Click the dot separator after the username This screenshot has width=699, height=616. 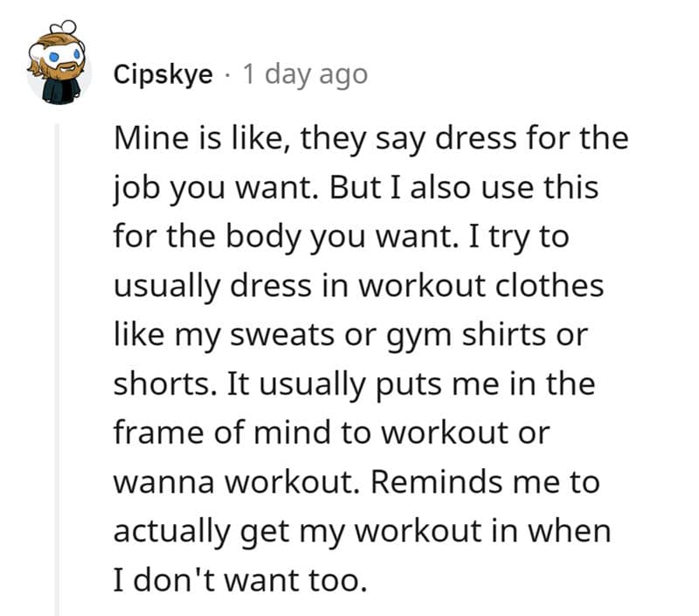click(x=226, y=75)
